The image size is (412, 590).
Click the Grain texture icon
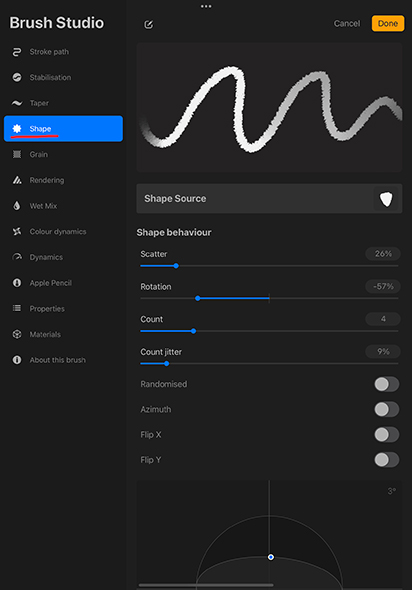pyautogui.click(x=17, y=154)
